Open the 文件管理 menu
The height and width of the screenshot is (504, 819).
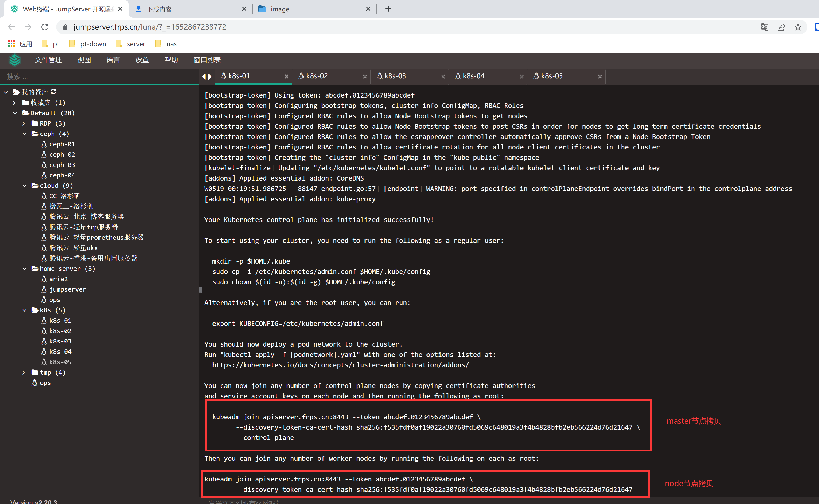48,60
